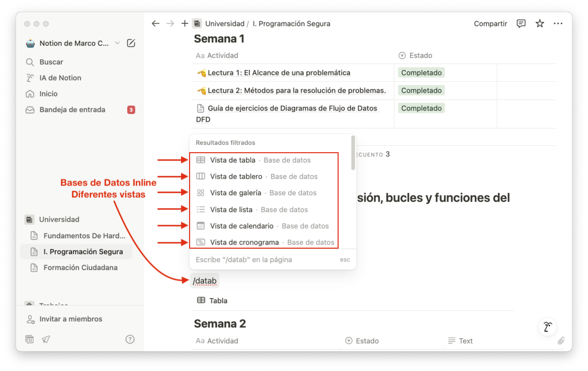The width and height of the screenshot is (588, 371).
Task: Click the Notion AI floating button
Action: click(x=547, y=327)
